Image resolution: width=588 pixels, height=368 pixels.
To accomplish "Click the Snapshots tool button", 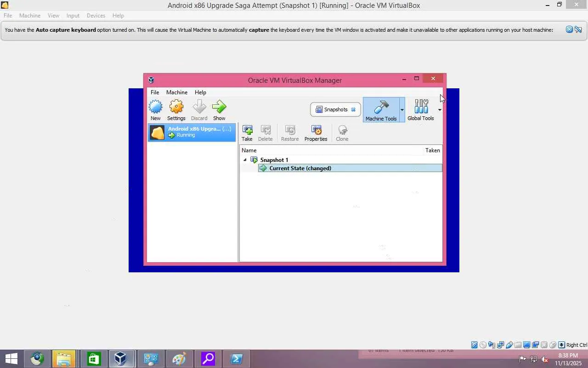I will [x=335, y=109].
